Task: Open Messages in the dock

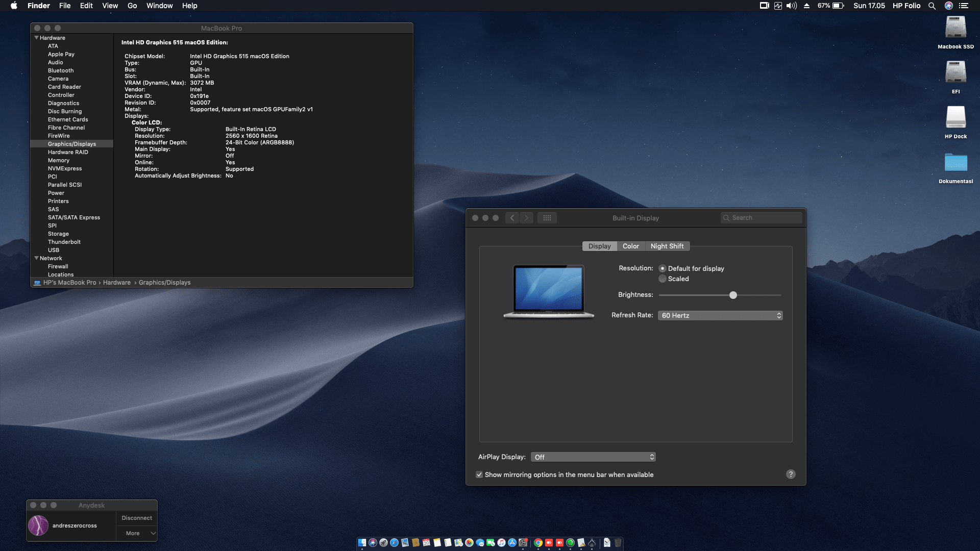Action: pyautogui.click(x=480, y=542)
